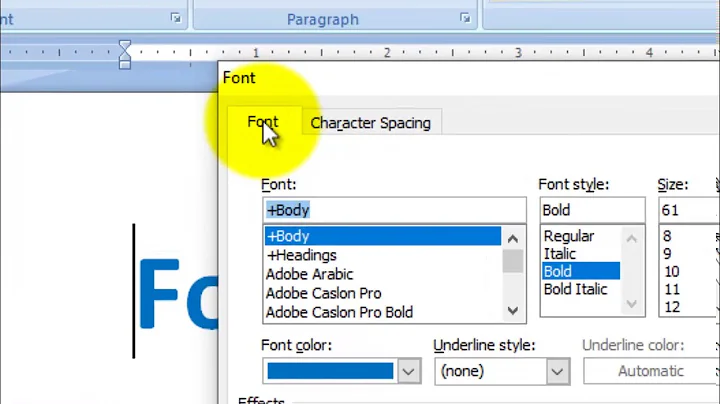Image resolution: width=720 pixels, height=404 pixels.
Task: Click font style list scroll up arrow
Action: 632,238
